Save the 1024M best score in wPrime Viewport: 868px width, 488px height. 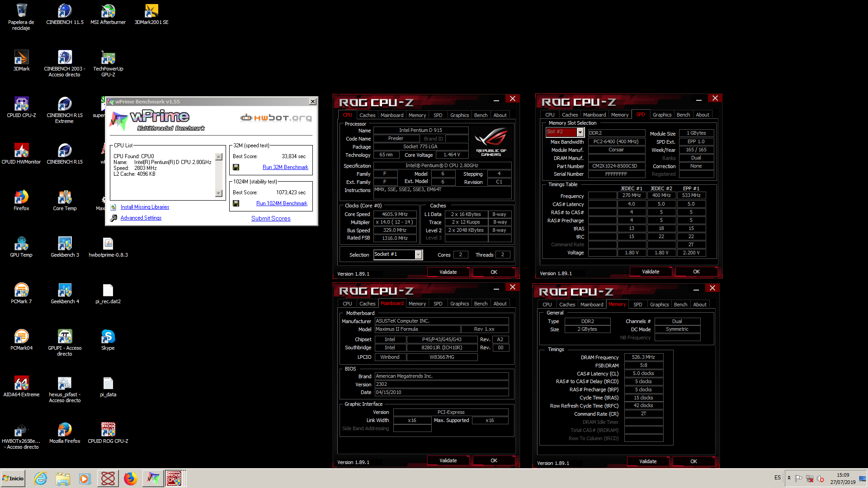pos(236,203)
